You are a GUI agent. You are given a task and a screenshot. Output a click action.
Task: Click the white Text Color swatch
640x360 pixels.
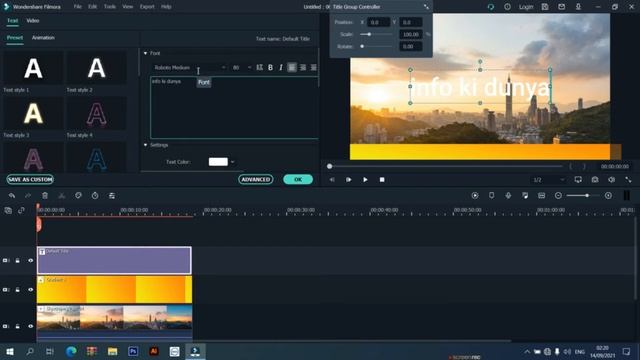218,162
